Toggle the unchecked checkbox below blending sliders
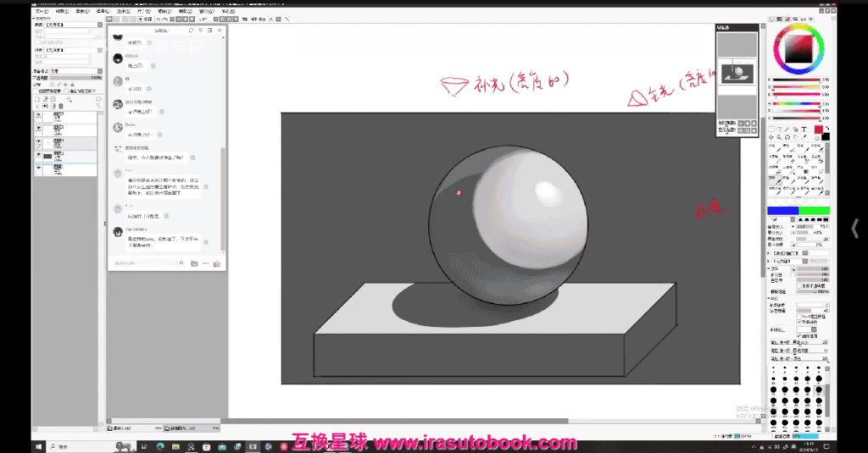This screenshot has height=453, width=868. coord(799,286)
